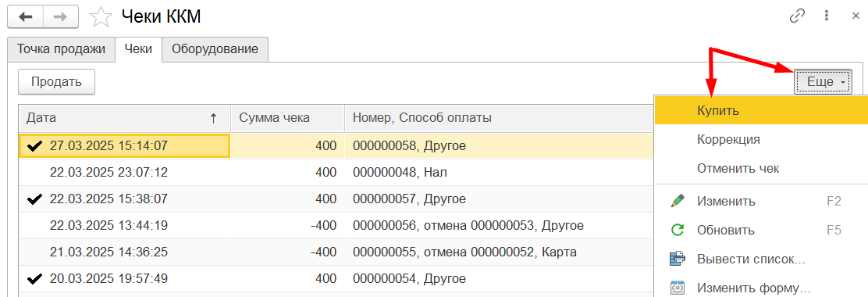Click the gear form icon for Изменить форму

(x=677, y=288)
